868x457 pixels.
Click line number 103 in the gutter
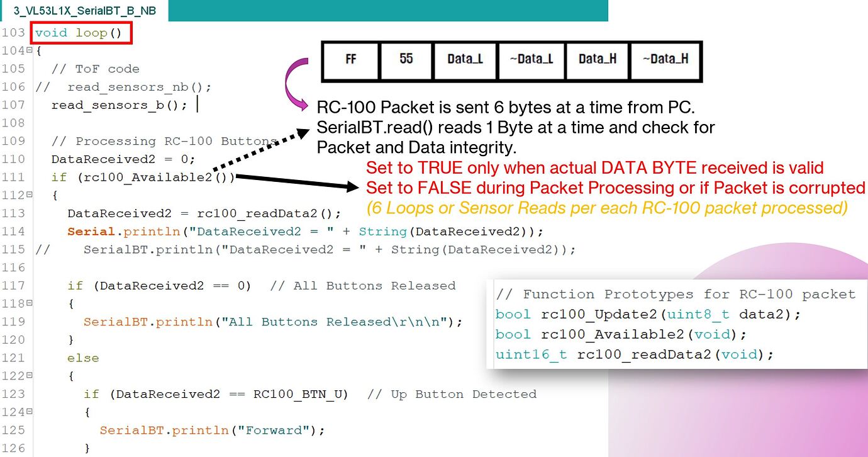pyautogui.click(x=14, y=32)
